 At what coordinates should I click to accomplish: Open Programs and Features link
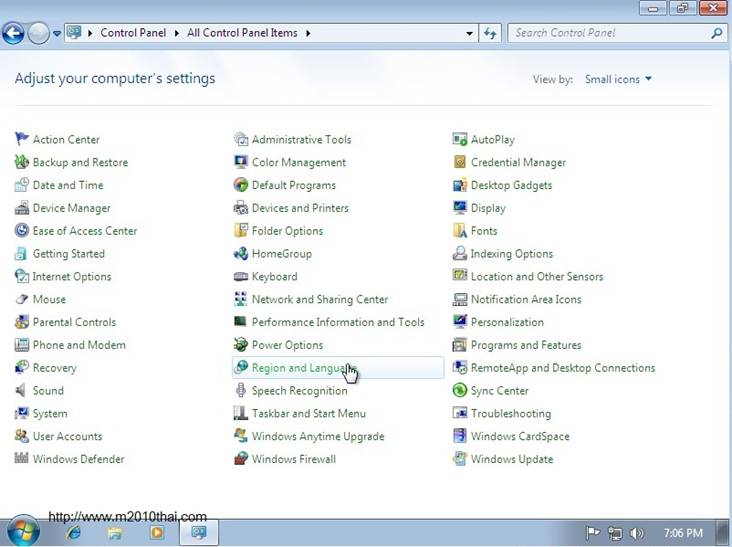click(526, 345)
